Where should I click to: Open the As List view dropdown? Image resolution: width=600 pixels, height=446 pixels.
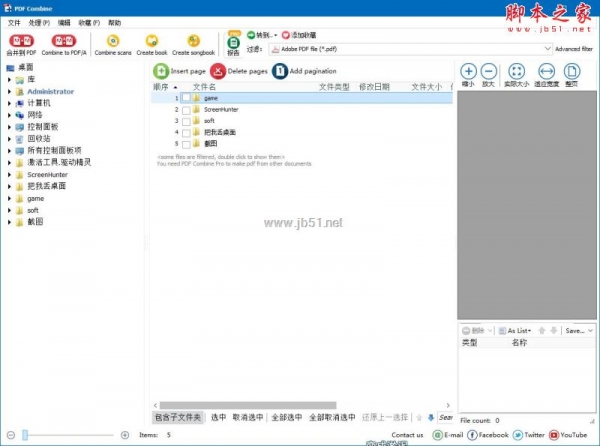[515, 330]
